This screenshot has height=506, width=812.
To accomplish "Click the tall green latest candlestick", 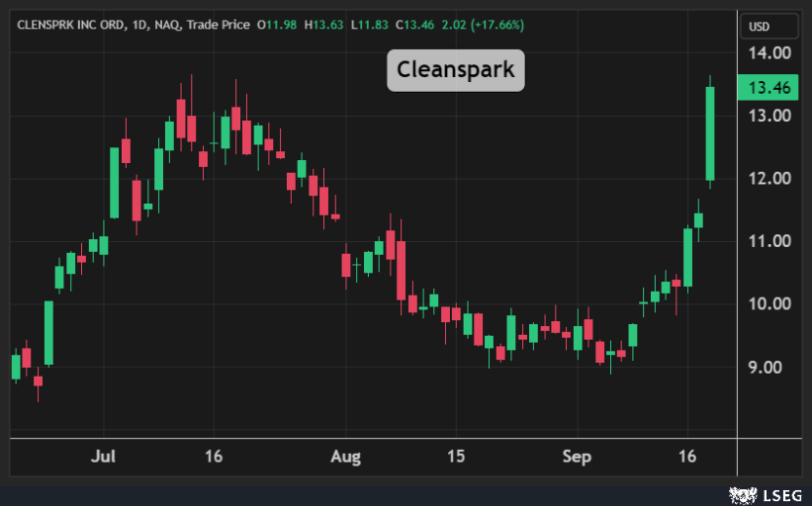I will (x=710, y=133).
